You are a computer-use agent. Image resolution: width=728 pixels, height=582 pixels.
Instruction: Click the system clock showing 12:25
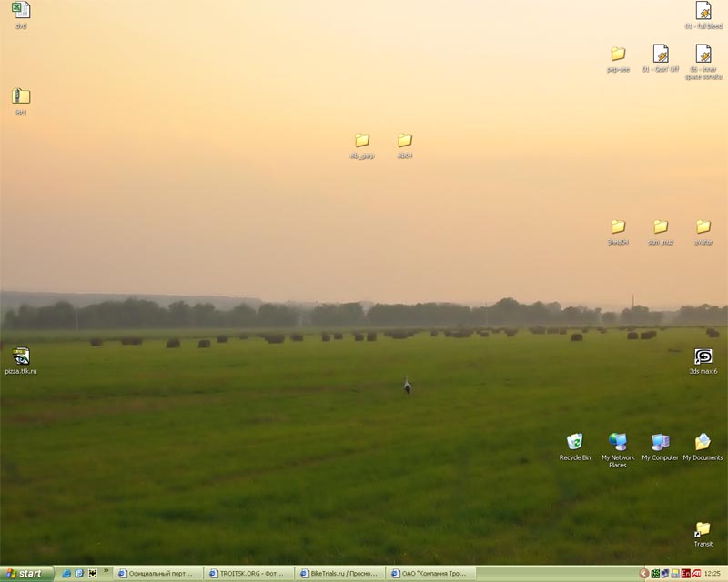point(712,574)
